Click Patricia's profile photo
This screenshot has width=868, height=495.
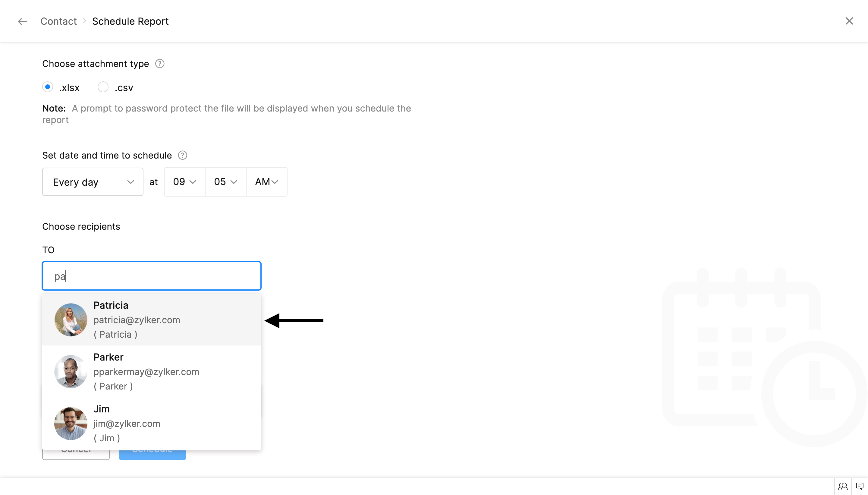click(x=71, y=320)
